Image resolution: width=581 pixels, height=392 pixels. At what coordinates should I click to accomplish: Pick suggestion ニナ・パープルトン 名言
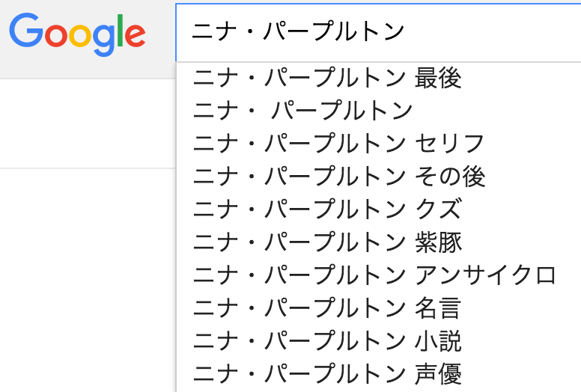[379, 308]
